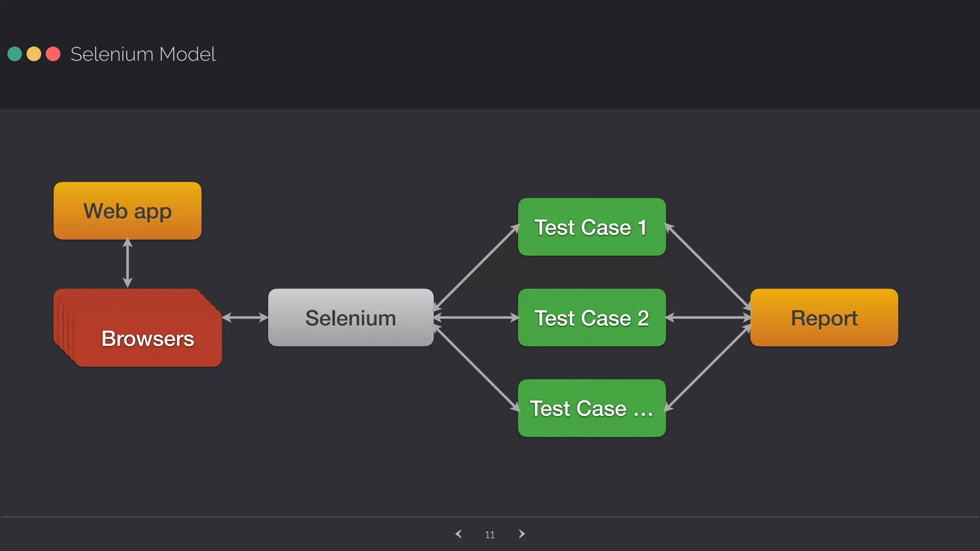The image size is (980, 551).
Task: Advance to the next slide
Action: (522, 534)
